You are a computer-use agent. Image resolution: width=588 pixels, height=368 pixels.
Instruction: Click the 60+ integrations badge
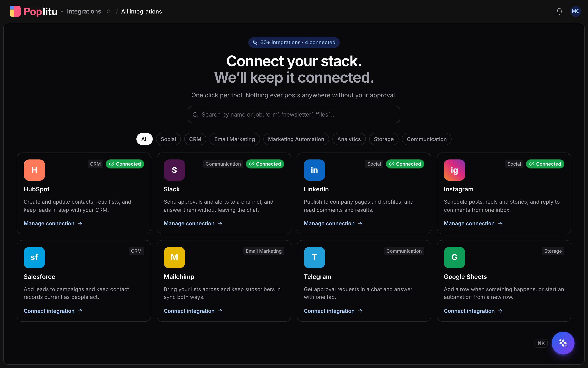294,42
